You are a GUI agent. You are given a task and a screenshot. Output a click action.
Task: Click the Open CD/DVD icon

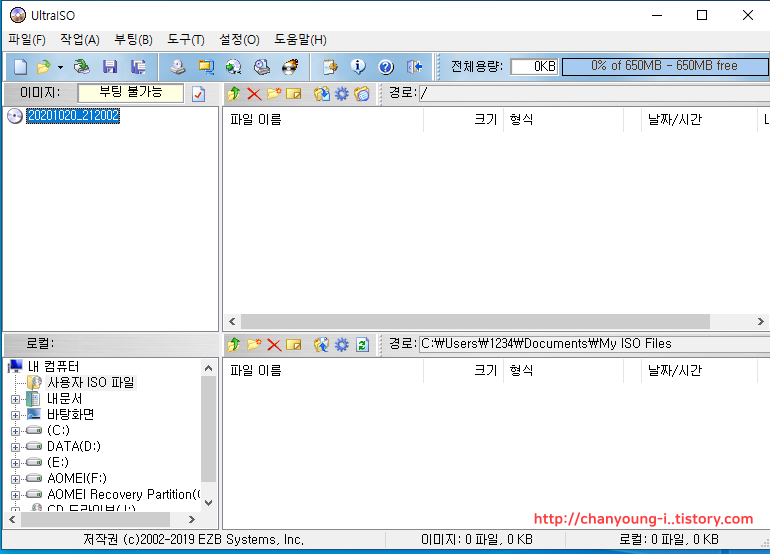(82, 67)
